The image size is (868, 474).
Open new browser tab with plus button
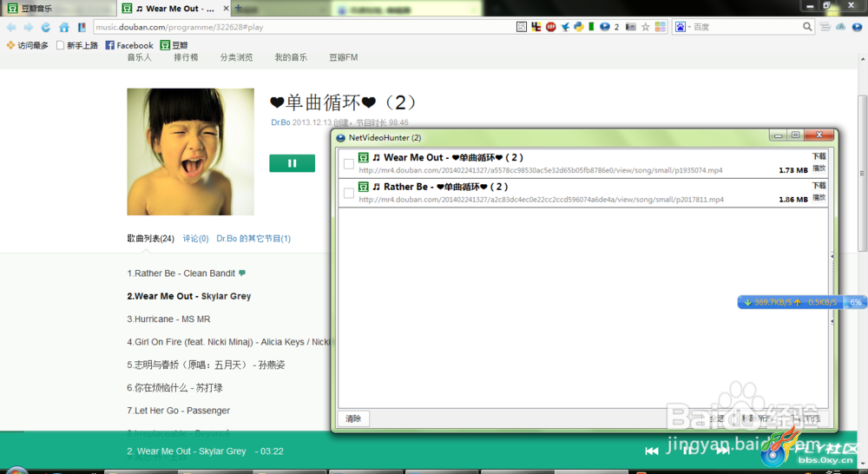[x=238, y=8]
